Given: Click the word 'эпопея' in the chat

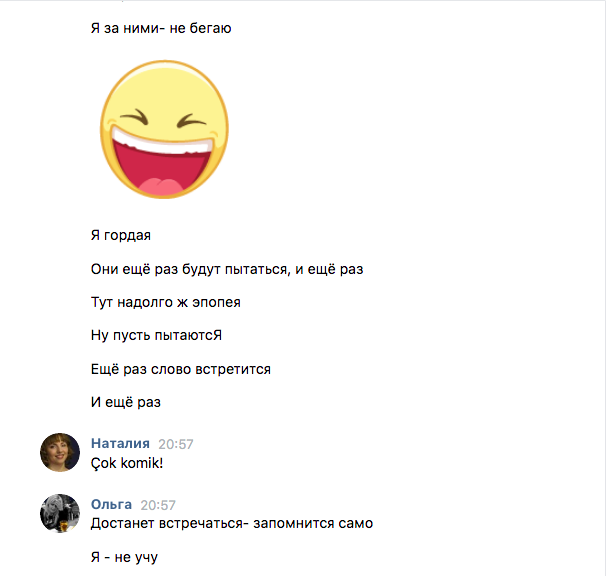Looking at the screenshot, I should point(216,302).
